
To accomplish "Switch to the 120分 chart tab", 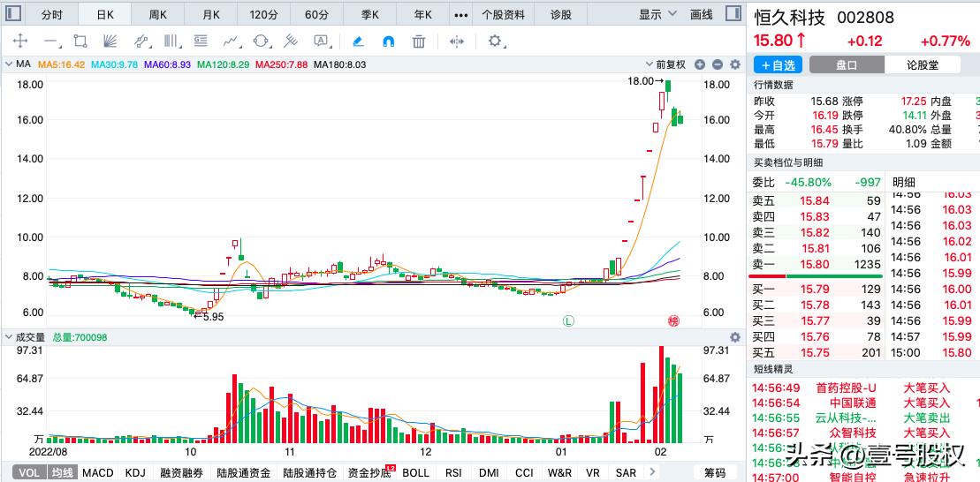I will (x=263, y=14).
